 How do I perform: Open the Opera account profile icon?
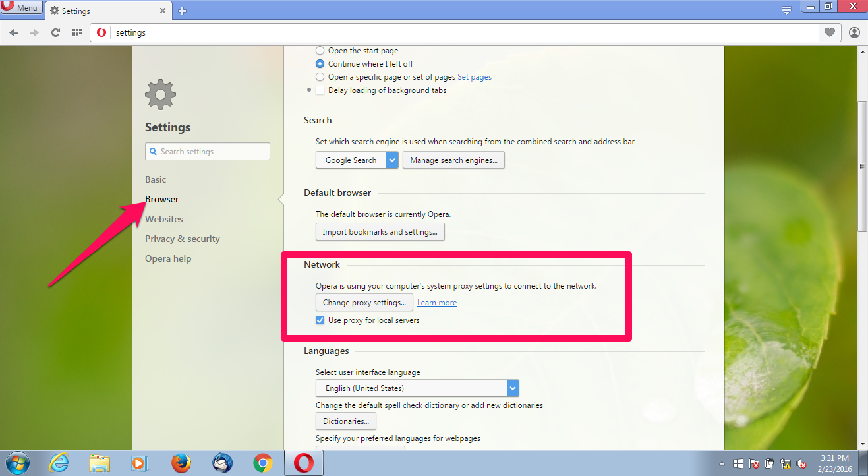point(854,32)
